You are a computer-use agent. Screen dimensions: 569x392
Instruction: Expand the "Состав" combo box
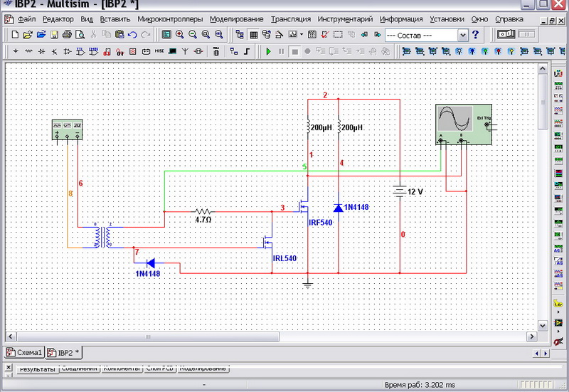tap(463, 34)
